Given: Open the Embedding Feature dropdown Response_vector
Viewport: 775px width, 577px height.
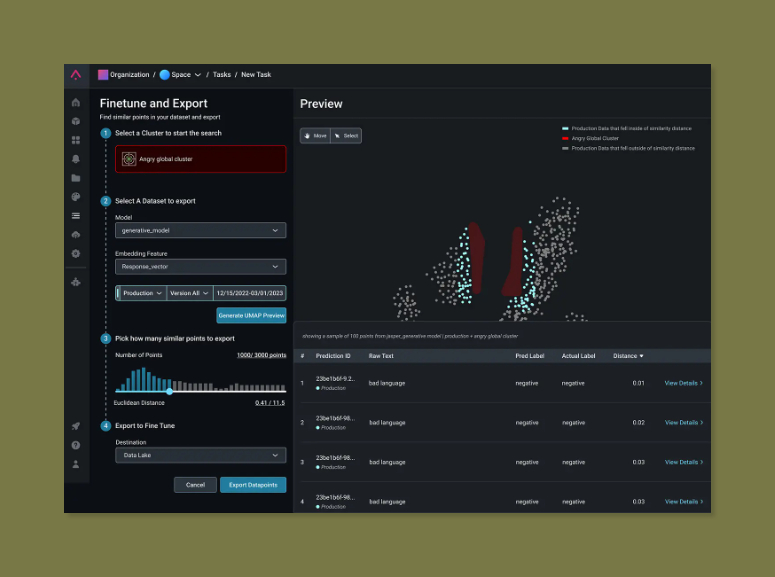Looking at the screenshot, I should coord(201,266).
